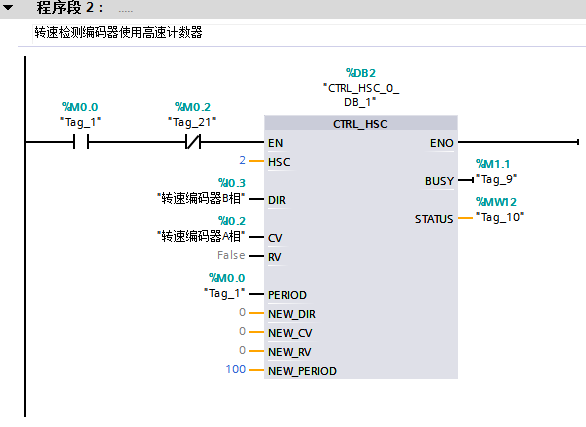Click the False value at RV input

tap(231, 255)
